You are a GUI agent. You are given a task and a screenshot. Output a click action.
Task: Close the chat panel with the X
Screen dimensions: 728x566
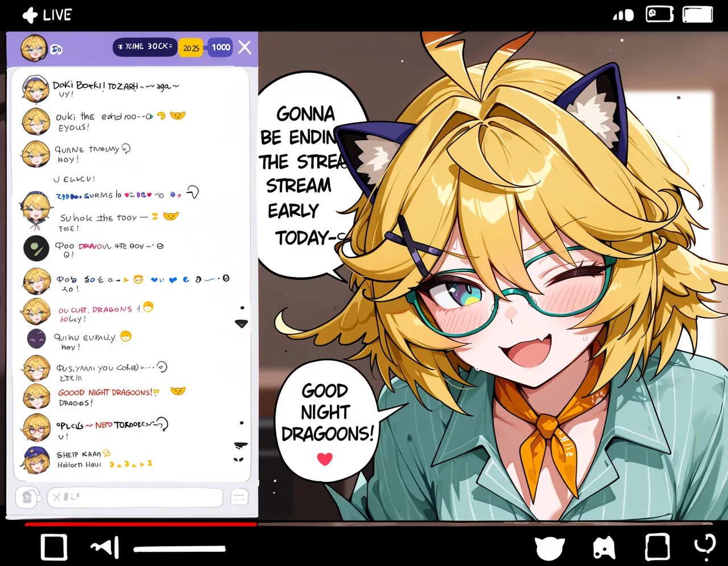(x=245, y=47)
